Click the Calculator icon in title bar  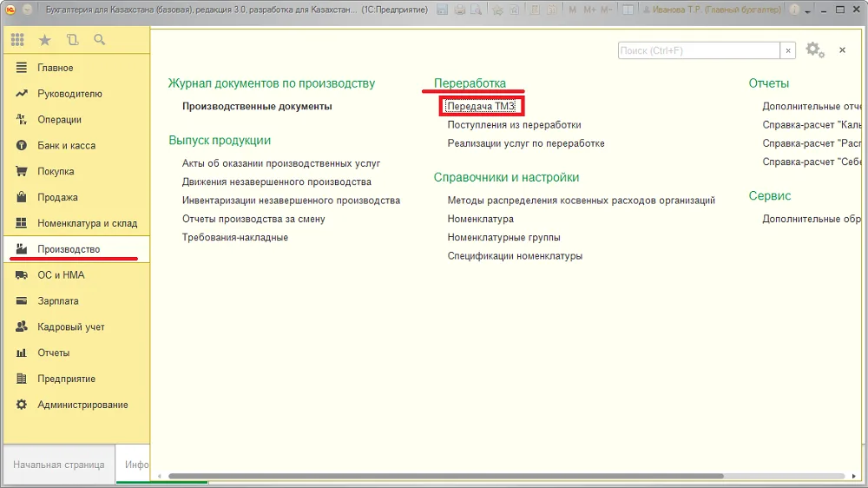(x=535, y=10)
